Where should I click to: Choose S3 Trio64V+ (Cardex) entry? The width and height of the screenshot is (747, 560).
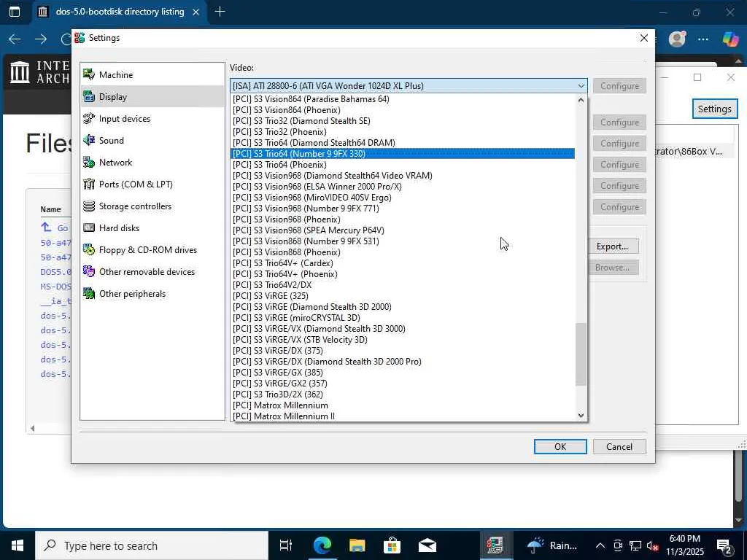(x=403, y=263)
